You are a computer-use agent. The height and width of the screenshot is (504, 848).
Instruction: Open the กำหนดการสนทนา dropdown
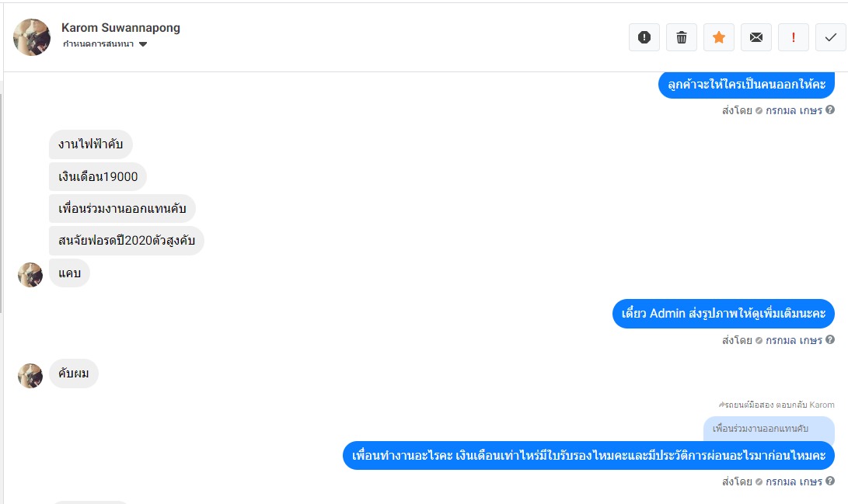click(99, 44)
